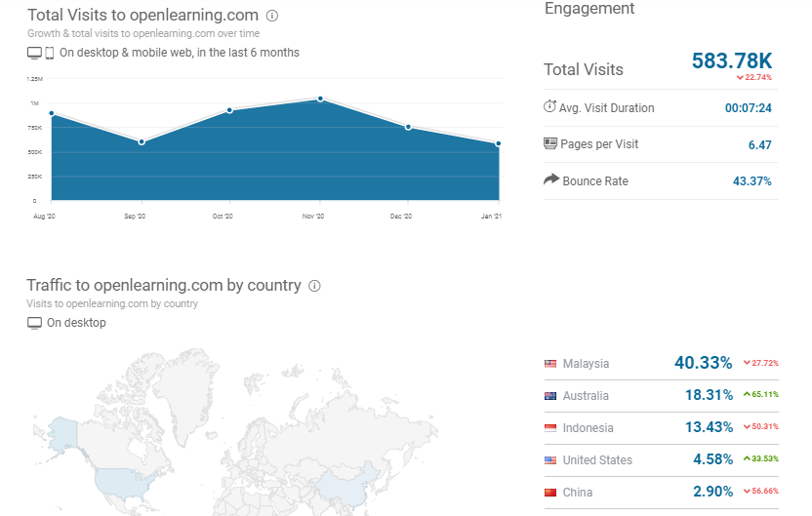The image size is (812, 516).
Task: Click the 4.58% United States traffic share
Action: click(713, 459)
